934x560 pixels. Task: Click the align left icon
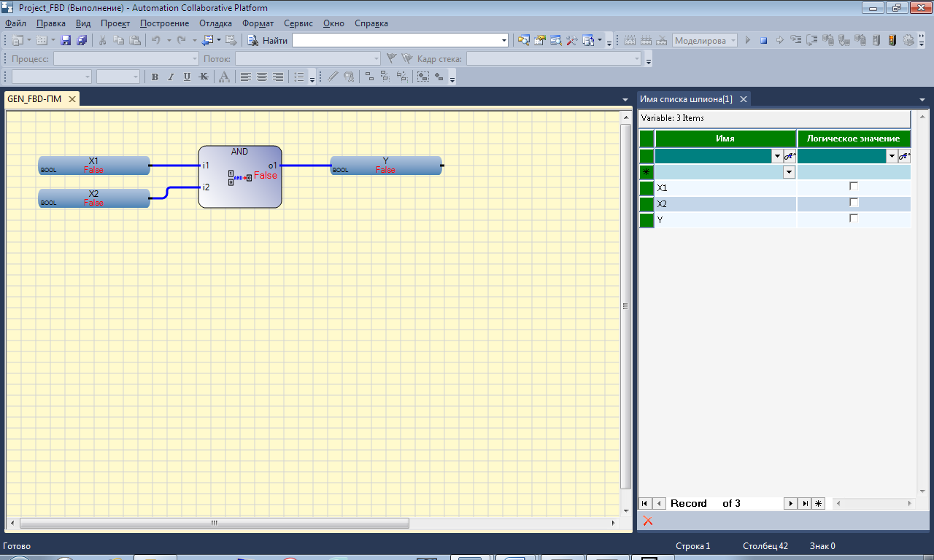pos(246,77)
